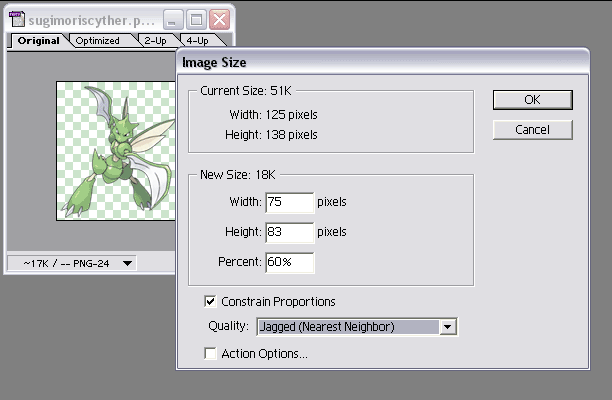Image resolution: width=612 pixels, height=400 pixels.
Task: Click the Scyther image preview
Action: click(x=116, y=151)
